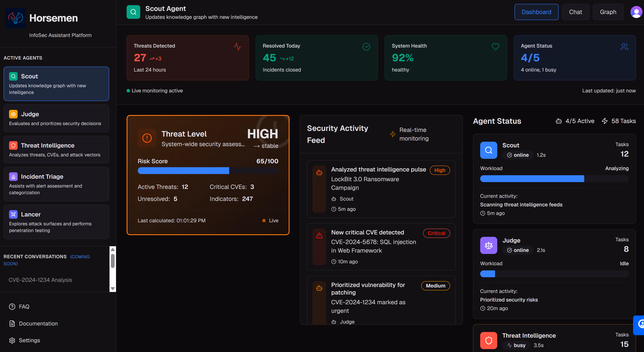Click the Judge scales icon in Agent Status
Screen dimensions: 644x352
coord(489,245)
